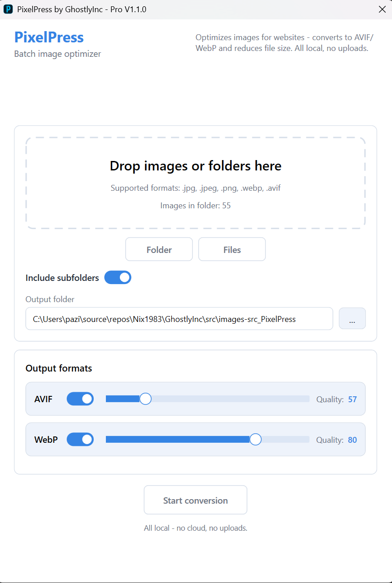Screen dimensions: 392x583
Task: Open the Folder picker button
Action: [x=159, y=249]
